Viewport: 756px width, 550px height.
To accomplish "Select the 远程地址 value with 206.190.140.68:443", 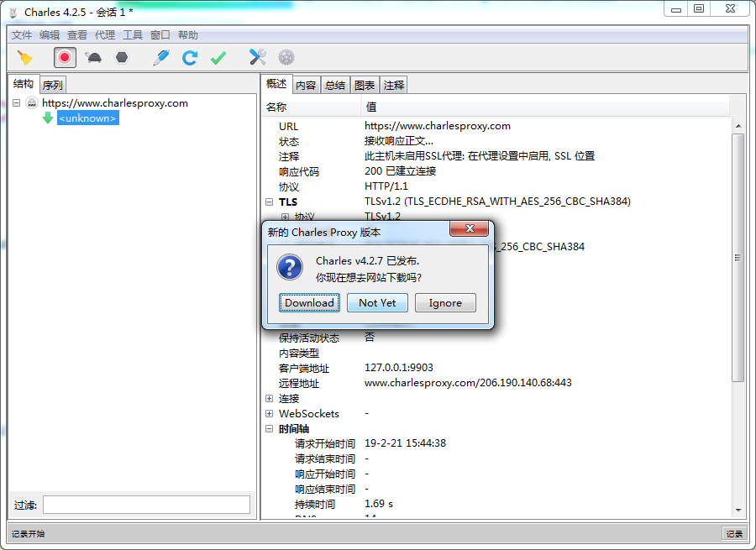I will [468, 383].
